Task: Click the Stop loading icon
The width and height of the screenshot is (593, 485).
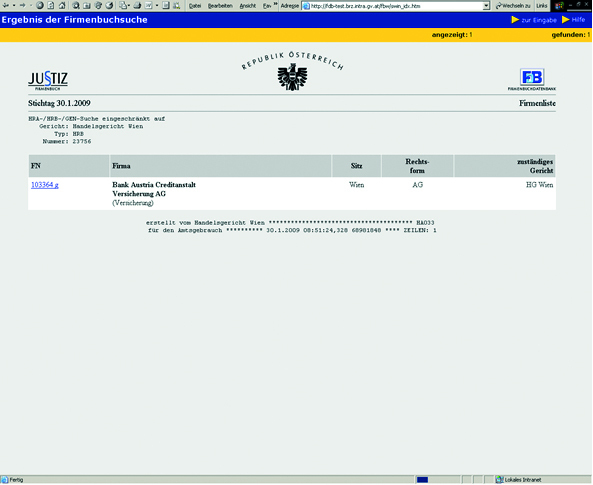Action: tap(40, 5)
